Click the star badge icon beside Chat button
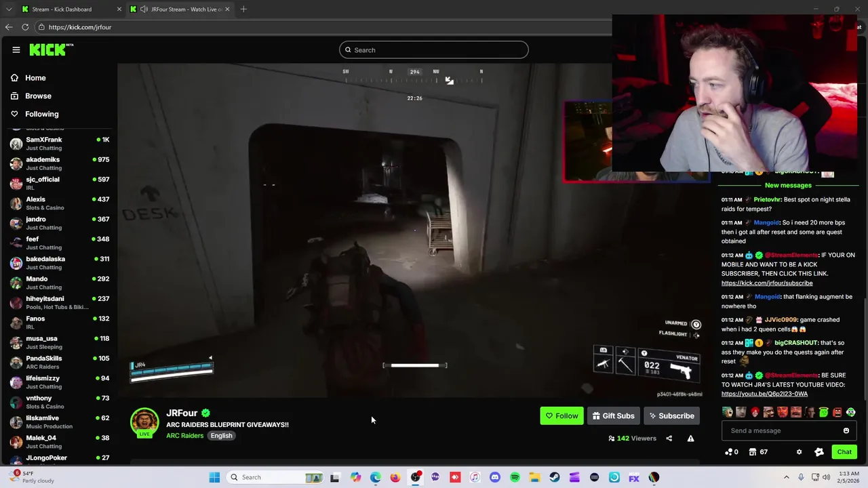 click(818, 452)
